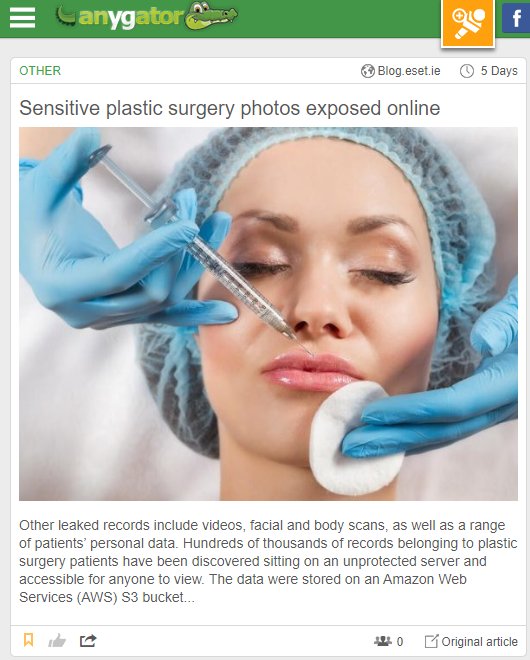Open the hamburger menu
The height and width of the screenshot is (660, 530).
22,18
